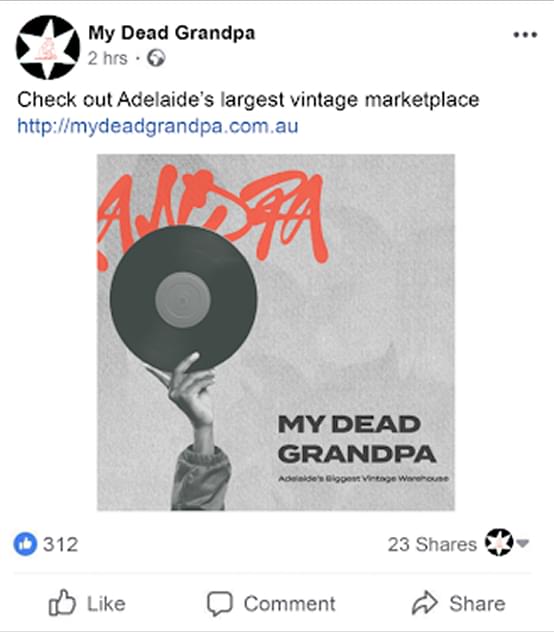Image resolution: width=554 pixels, height=632 pixels.
Task: Click the small page avatar near shares
Action: 499,543
